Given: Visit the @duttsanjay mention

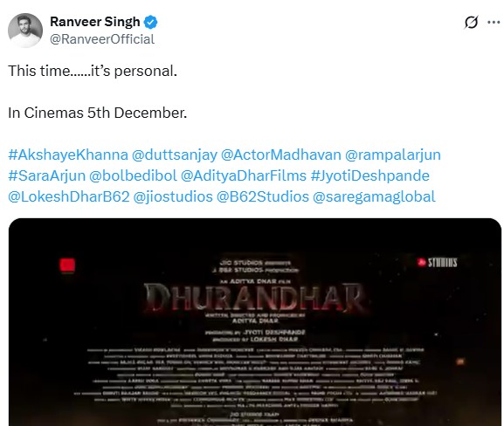Looking at the screenshot, I should tap(175, 155).
